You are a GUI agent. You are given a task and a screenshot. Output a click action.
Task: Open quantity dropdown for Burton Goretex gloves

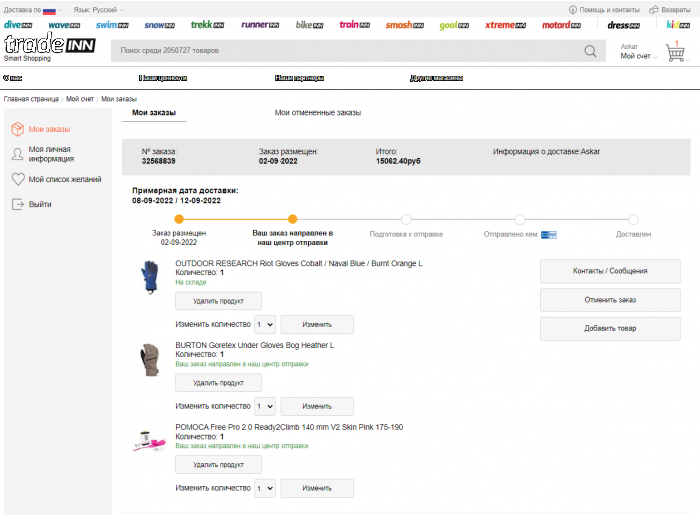[265, 406]
